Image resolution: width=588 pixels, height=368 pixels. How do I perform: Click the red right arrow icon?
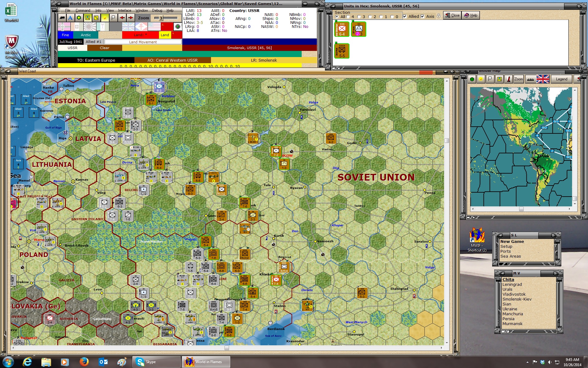tap(131, 18)
